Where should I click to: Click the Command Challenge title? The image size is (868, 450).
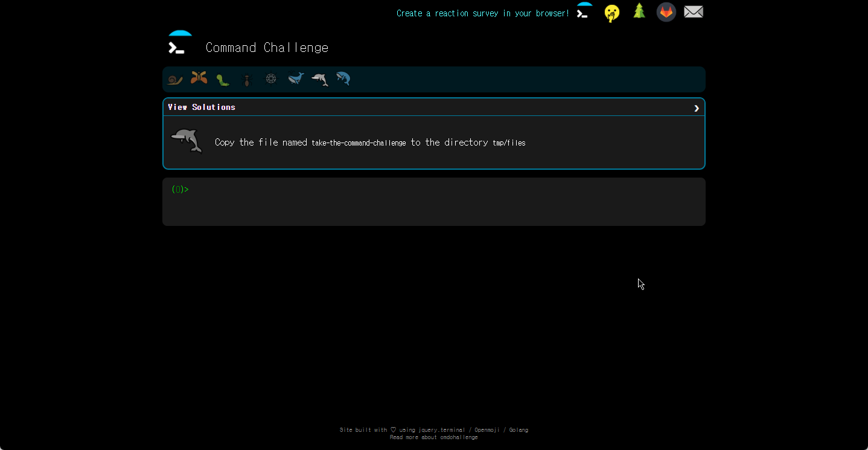267,48
